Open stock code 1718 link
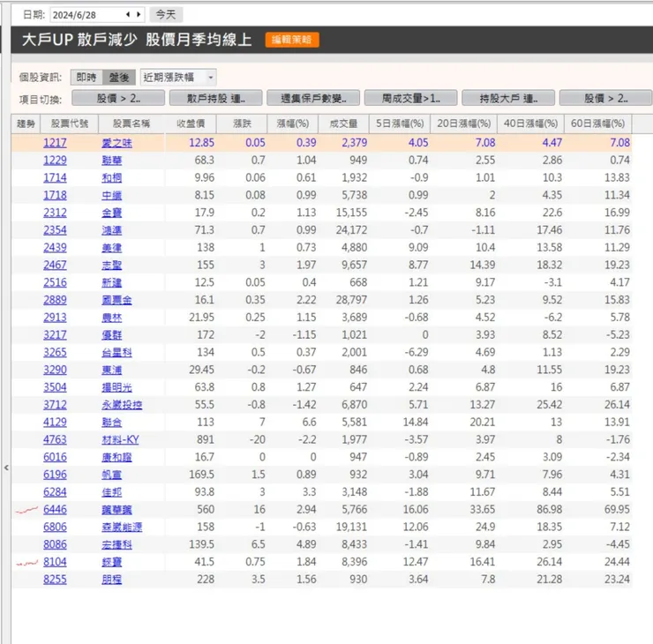 pos(55,195)
